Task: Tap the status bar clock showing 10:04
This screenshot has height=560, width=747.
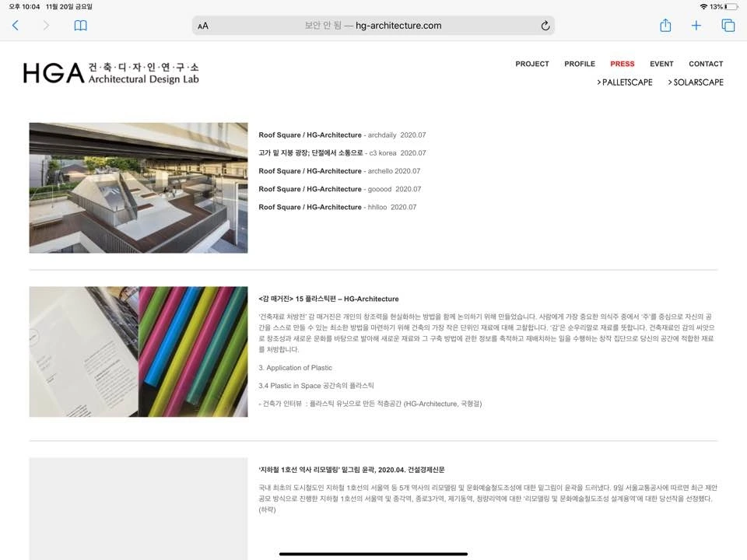Action: point(24,7)
